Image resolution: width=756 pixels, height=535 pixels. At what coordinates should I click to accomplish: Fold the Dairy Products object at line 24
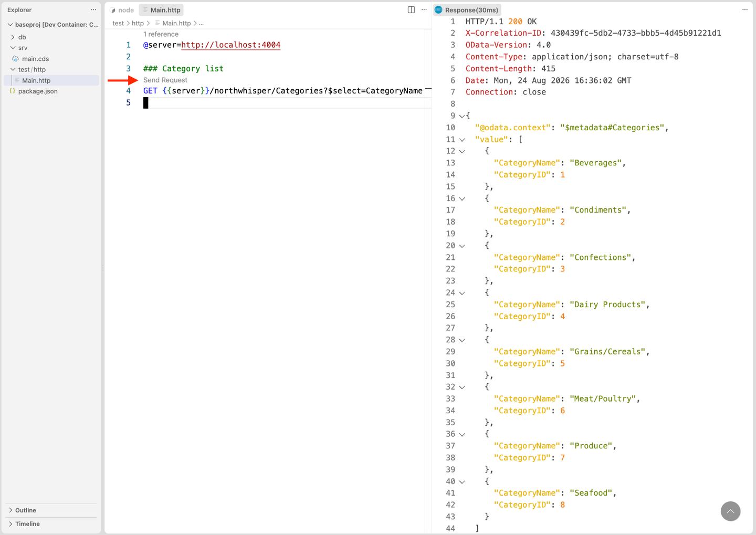point(462,293)
